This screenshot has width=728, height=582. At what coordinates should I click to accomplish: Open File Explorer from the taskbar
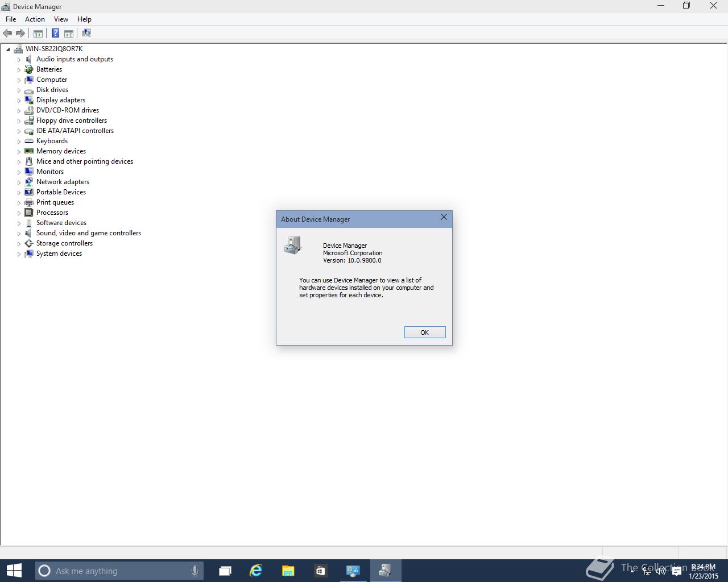tap(288, 571)
